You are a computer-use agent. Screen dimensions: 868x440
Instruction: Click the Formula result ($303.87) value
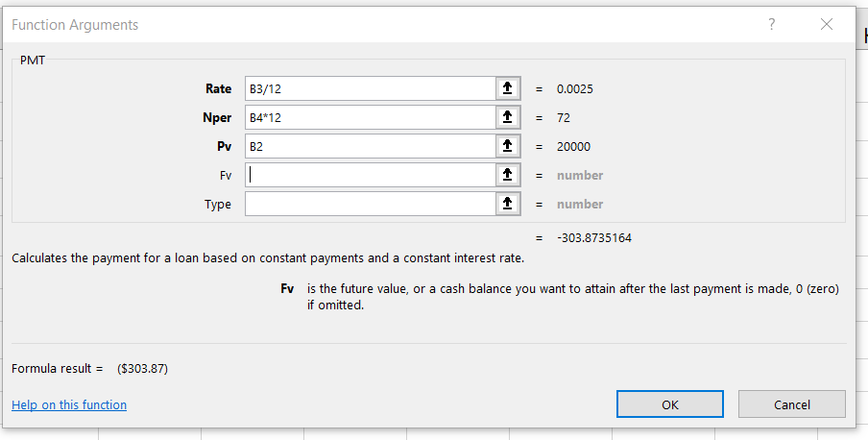pos(142,369)
